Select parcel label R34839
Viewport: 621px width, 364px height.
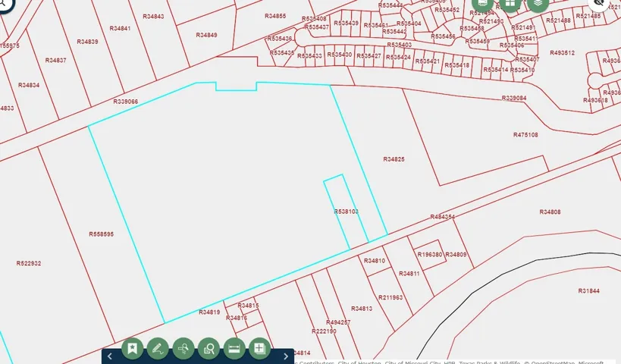tap(87, 42)
